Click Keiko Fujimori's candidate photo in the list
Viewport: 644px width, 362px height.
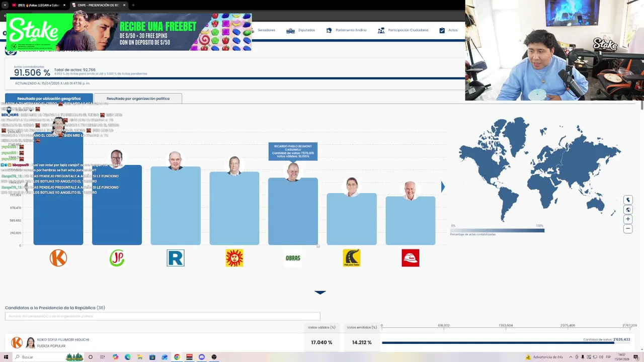pyautogui.click(x=31, y=343)
